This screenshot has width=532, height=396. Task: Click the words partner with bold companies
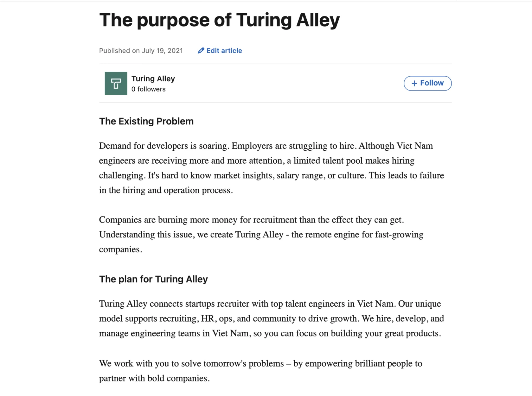154,378
